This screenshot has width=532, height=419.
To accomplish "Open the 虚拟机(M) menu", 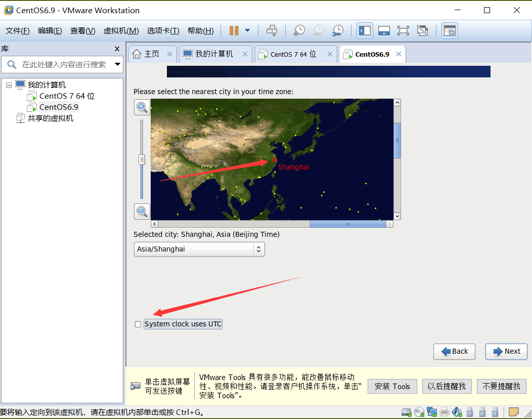I will [x=121, y=31].
